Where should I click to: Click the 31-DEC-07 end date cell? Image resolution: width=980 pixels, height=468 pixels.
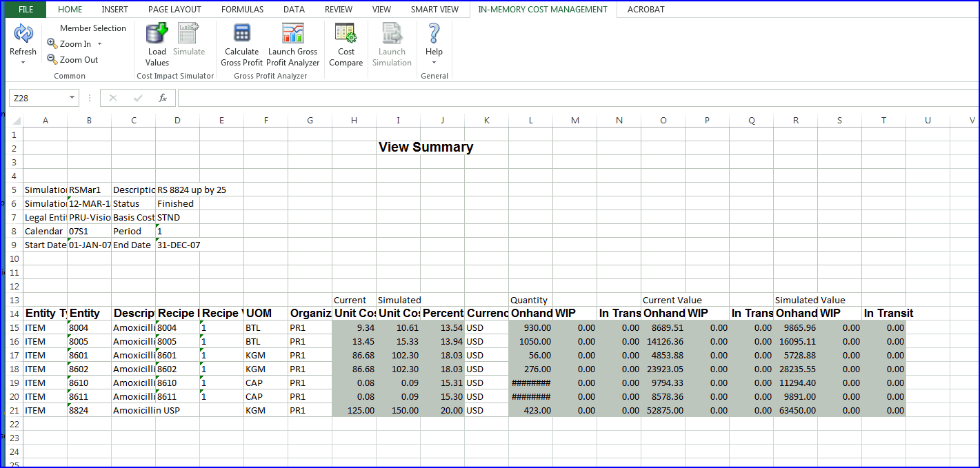[177, 245]
